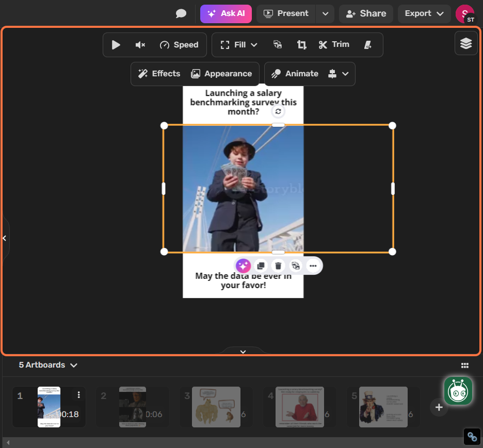Click the link chain icon in corner
This screenshot has width=483, height=448.
(472, 436)
